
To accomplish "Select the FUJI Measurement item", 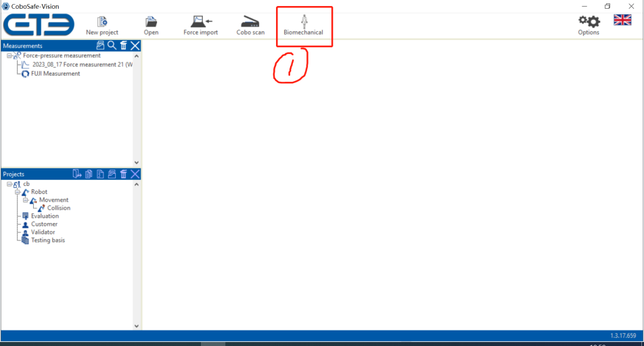I will (x=55, y=74).
